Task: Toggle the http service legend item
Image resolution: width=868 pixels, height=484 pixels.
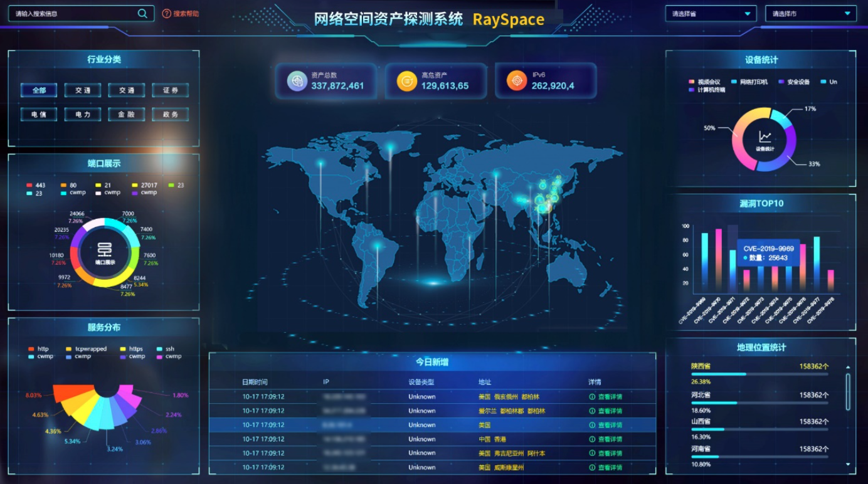Action: tap(38, 349)
